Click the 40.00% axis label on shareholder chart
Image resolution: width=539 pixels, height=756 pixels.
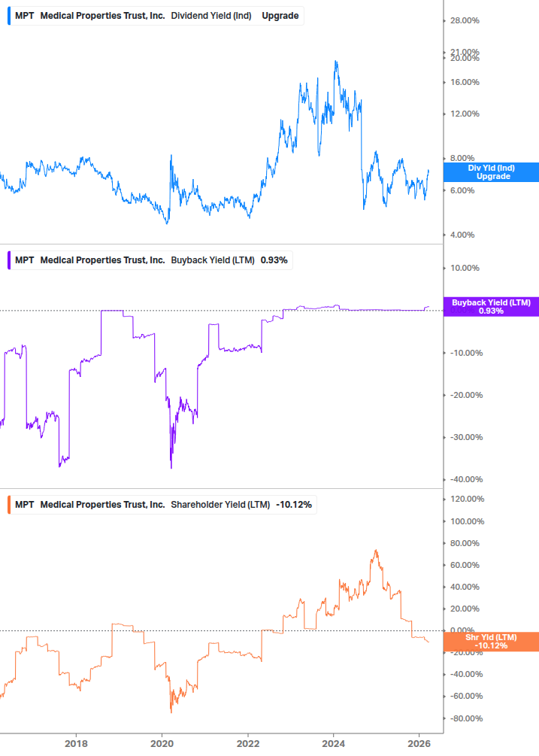tap(465, 587)
